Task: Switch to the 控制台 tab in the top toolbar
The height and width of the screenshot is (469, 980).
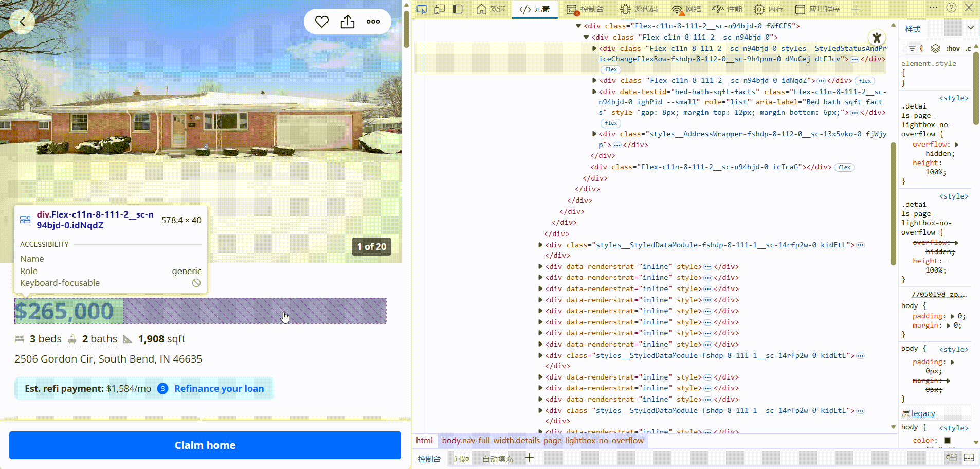Action: click(x=585, y=9)
